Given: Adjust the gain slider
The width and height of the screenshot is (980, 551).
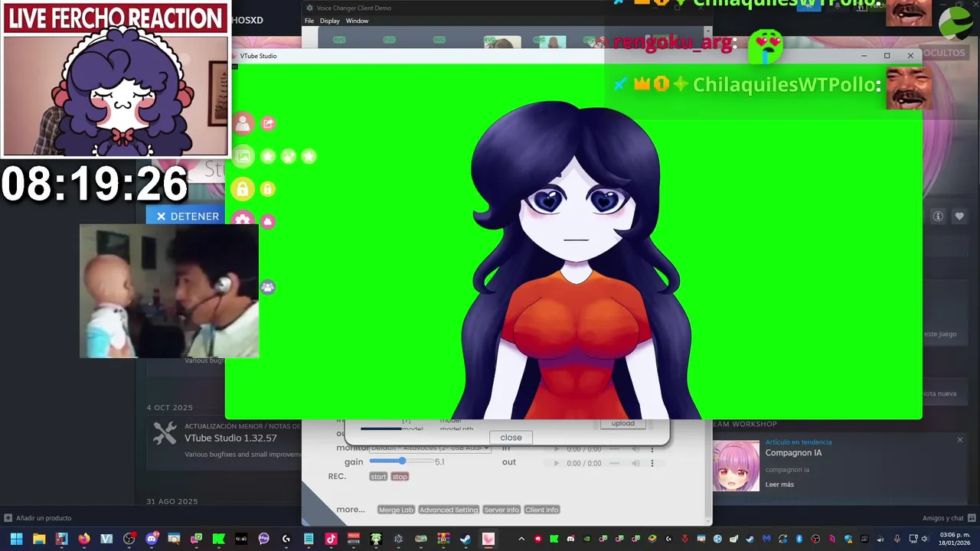Looking at the screenshot, I should (400, 461).
